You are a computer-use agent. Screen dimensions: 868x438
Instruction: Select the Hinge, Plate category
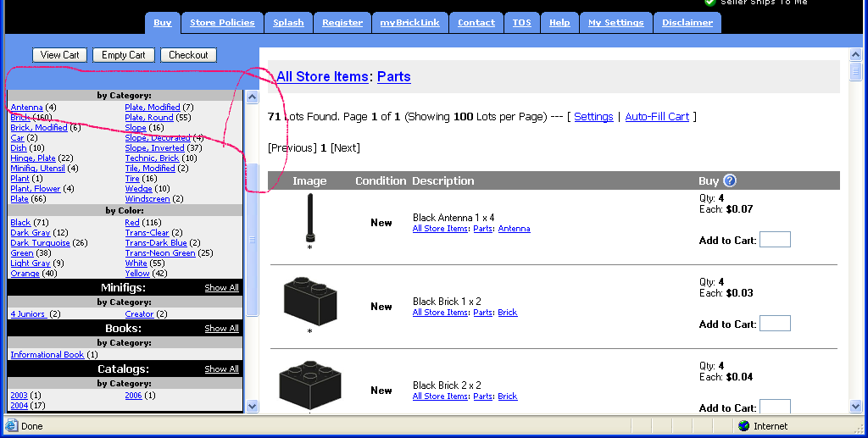(x=33, y=158)
